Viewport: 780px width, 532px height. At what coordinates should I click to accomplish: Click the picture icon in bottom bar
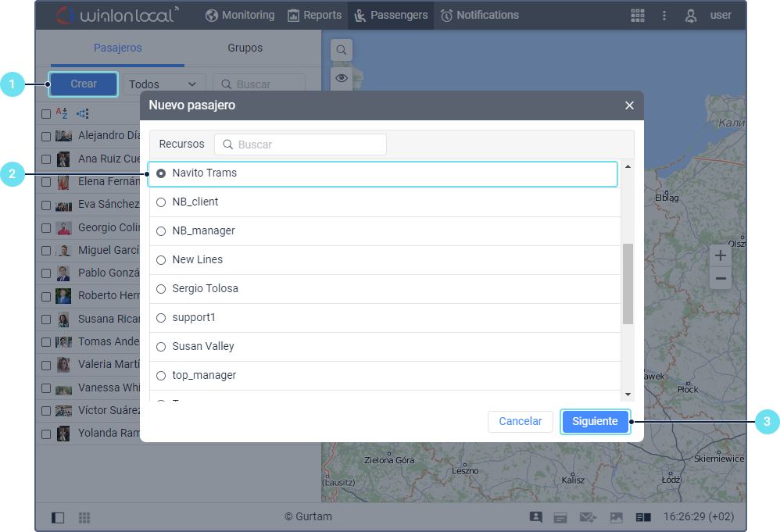[617, 517]
